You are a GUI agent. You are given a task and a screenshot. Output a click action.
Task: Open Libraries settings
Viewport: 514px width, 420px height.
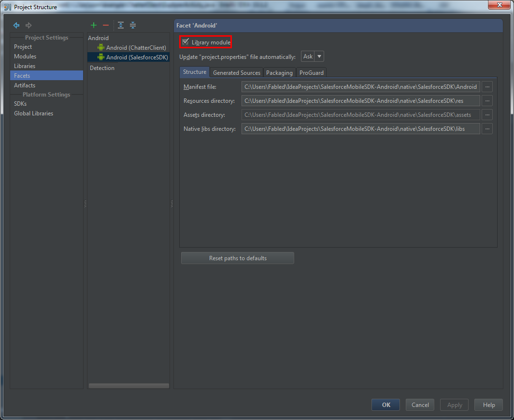[46, 66]
